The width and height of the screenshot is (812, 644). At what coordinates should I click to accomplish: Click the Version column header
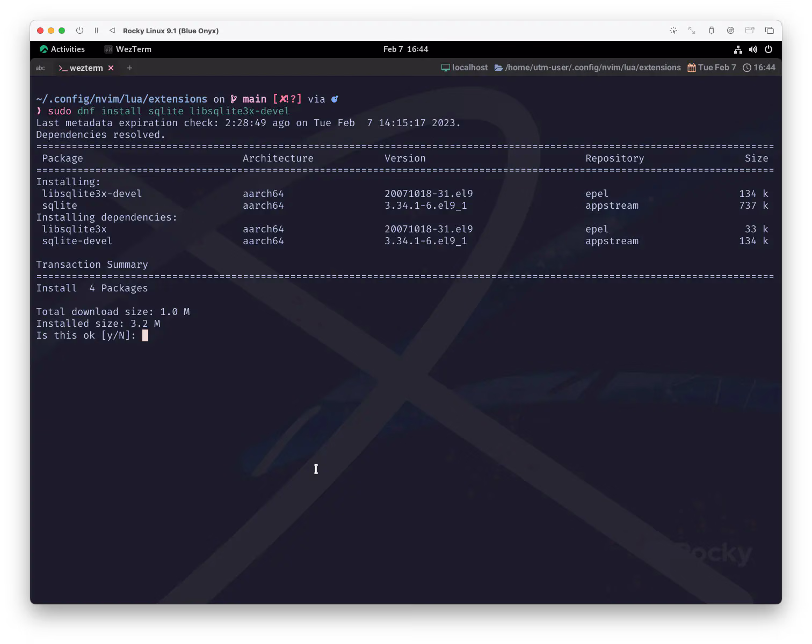(x=405, y=158)
